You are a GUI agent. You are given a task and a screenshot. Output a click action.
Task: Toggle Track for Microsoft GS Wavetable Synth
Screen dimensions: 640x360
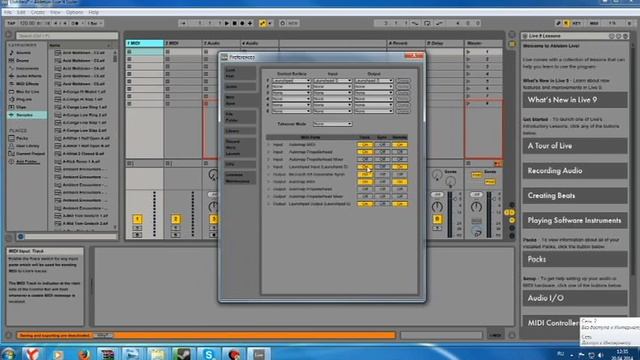pyautogui.click(x=364, y=174)
